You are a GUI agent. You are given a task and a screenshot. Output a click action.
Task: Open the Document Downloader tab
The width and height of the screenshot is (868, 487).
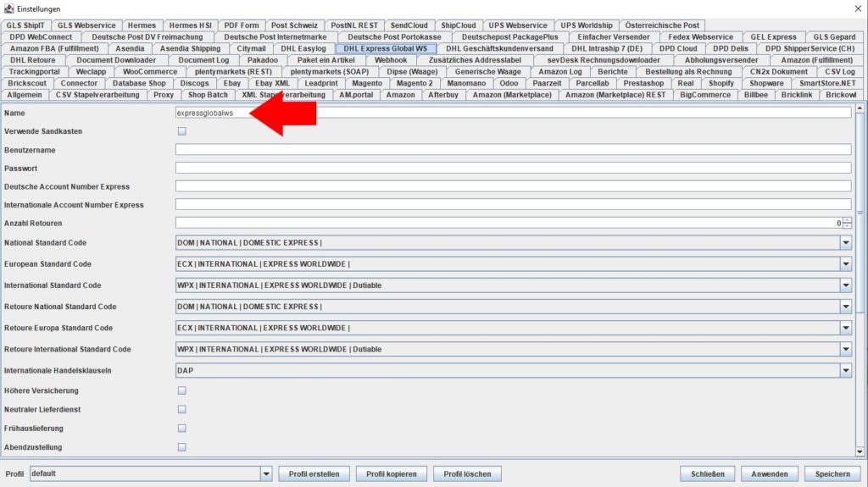tap(116, 60)
